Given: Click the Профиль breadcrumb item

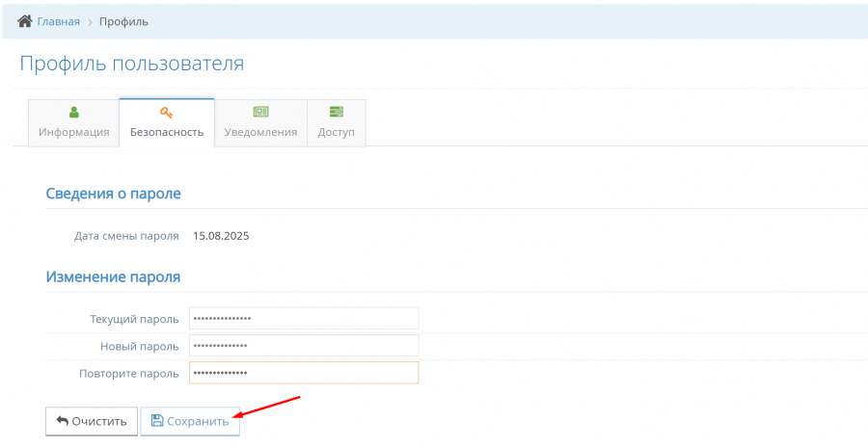Looking at the screenshot, I should click(123, 21).
